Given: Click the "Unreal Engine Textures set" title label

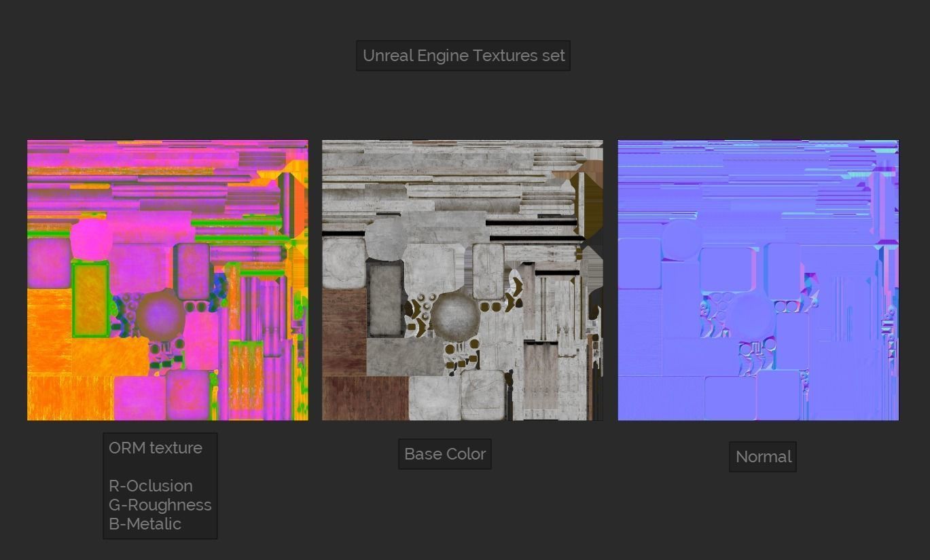Looking at the screenshot, I should coord(463,56).
